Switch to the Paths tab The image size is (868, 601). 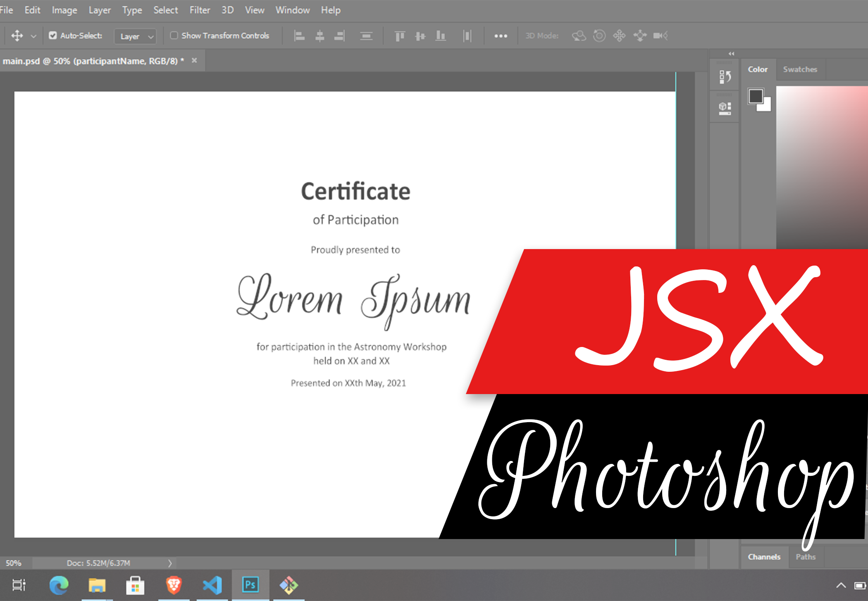pyautogui.click(x=806, y=557)
